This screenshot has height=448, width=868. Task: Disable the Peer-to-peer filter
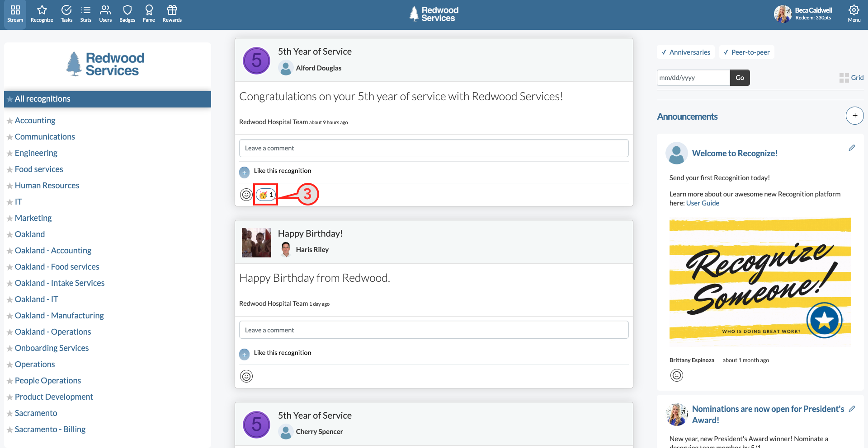click(x=746, y=52)
